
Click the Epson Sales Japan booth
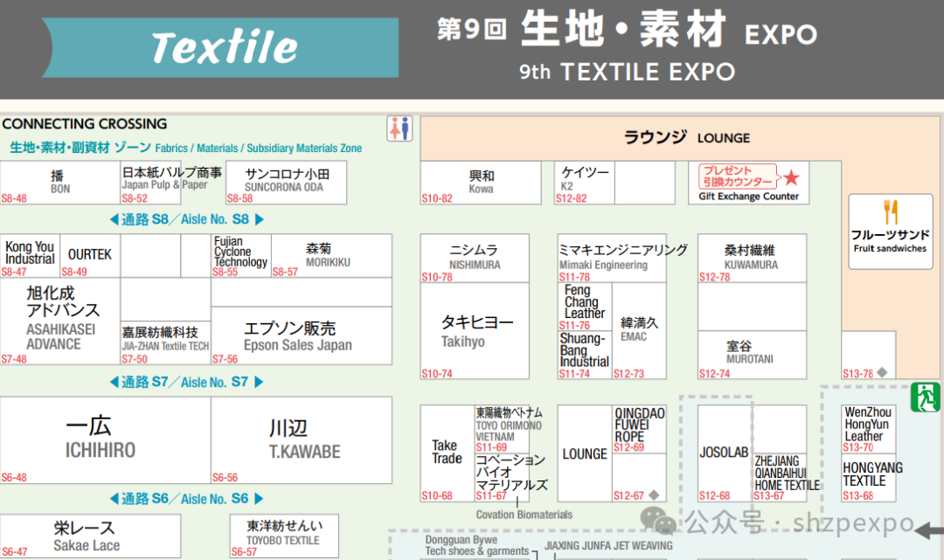coord(301,335)
